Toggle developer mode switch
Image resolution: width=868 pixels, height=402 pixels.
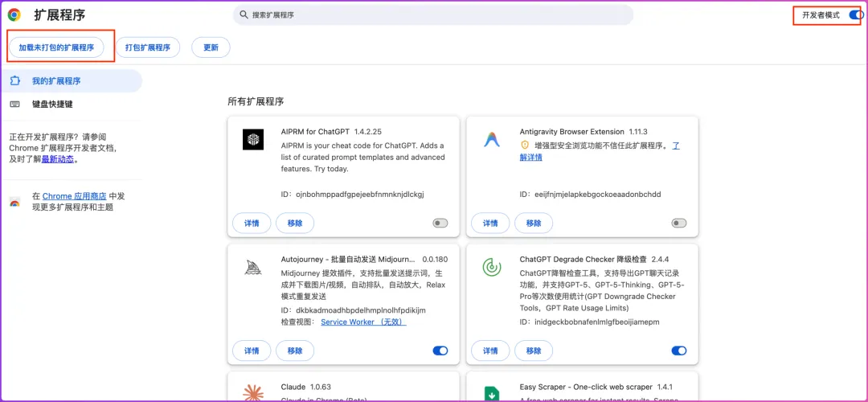click(856, 15)
